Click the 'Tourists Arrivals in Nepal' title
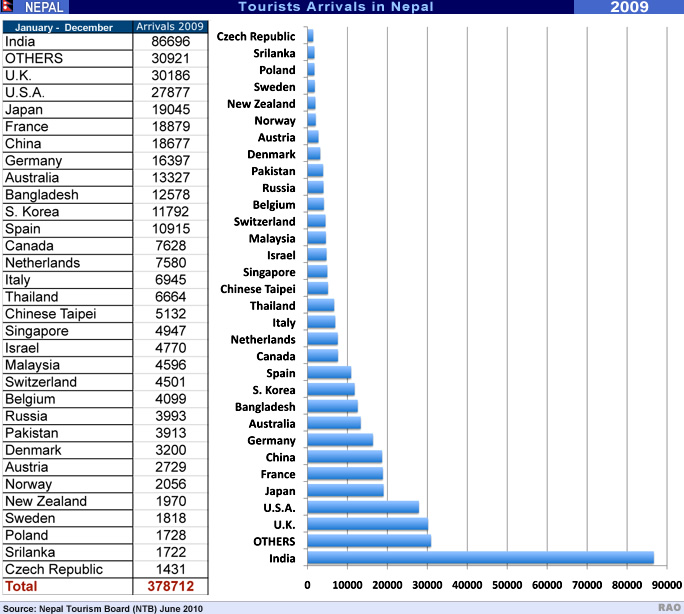This screenshot has height=614, width=684. pos(336,7)
